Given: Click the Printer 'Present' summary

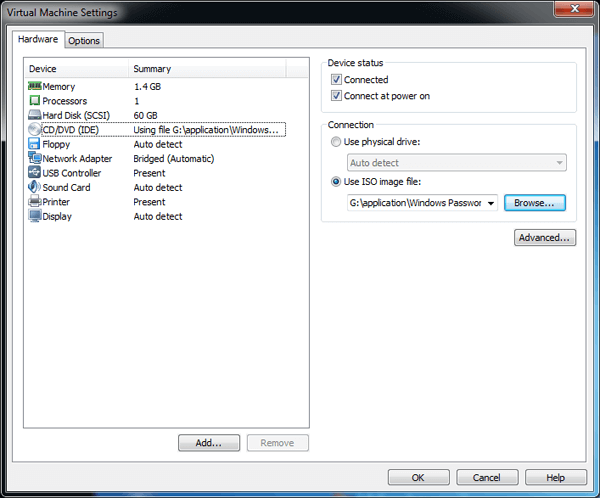Looking at the screenshot, I should 149,202.
